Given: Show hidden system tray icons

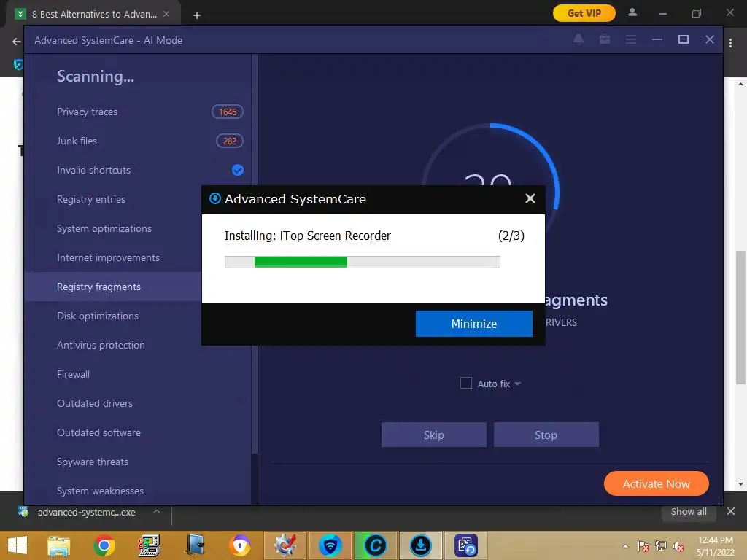Looking at the screenshot, I should pos(625,546).
